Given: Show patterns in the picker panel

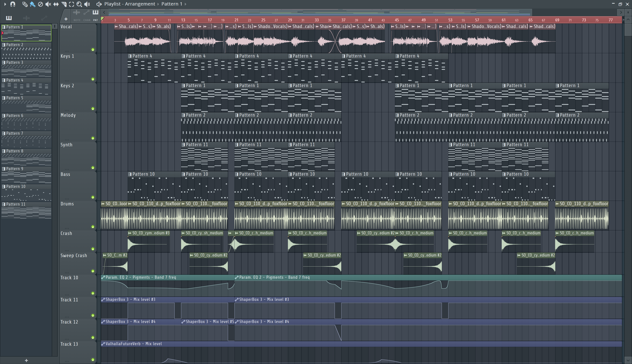Looking at the screenshot, I should point(9,18).
